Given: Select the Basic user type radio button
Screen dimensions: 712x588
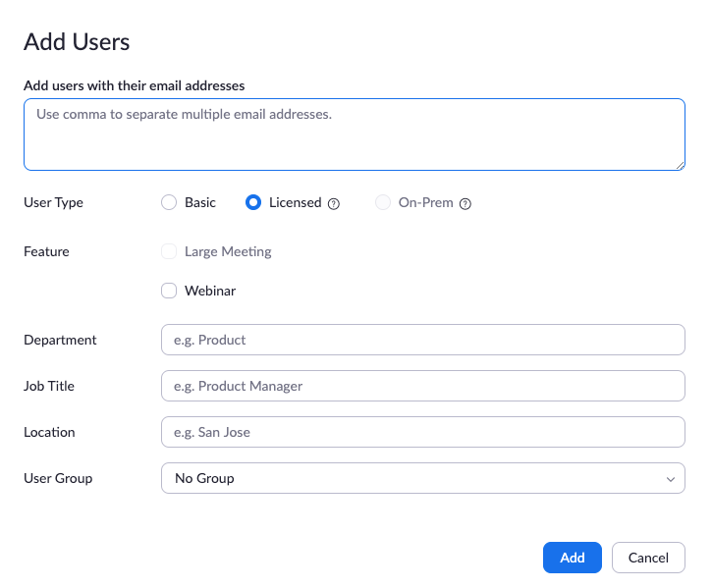Looking at the screenshot, I should click(x=169, y=202).
